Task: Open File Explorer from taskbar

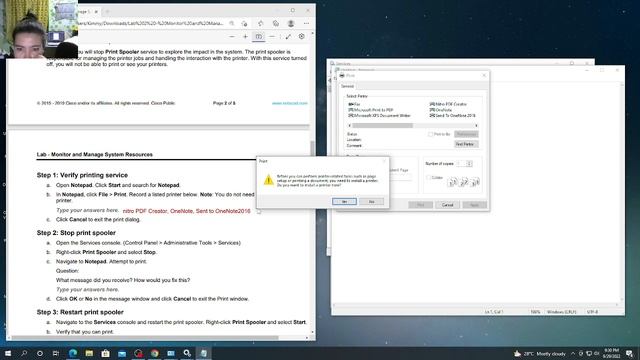Action: (89, 353)
